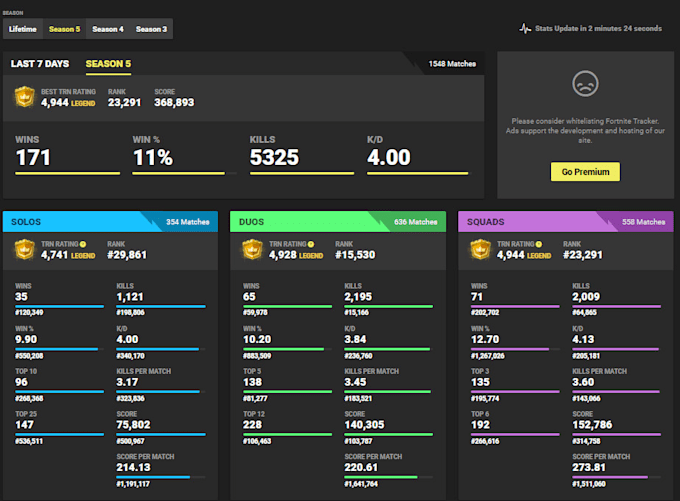Click the Duos kills per match 3.45
Image resolution: width=680 pixels, height=501 pixels.
(x=355, y=382)
